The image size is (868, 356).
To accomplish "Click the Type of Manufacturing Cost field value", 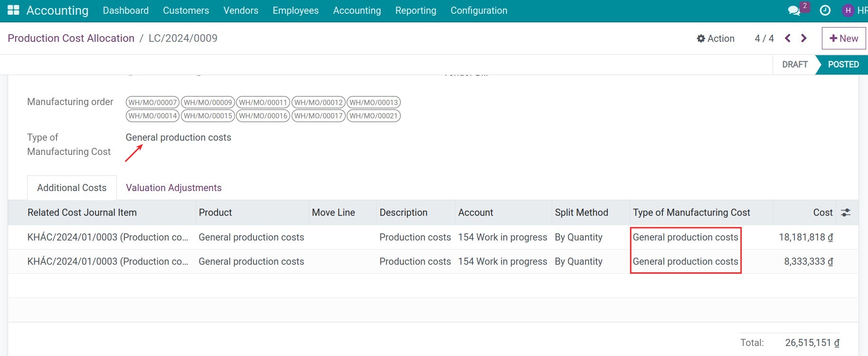I will coord(179,137).
